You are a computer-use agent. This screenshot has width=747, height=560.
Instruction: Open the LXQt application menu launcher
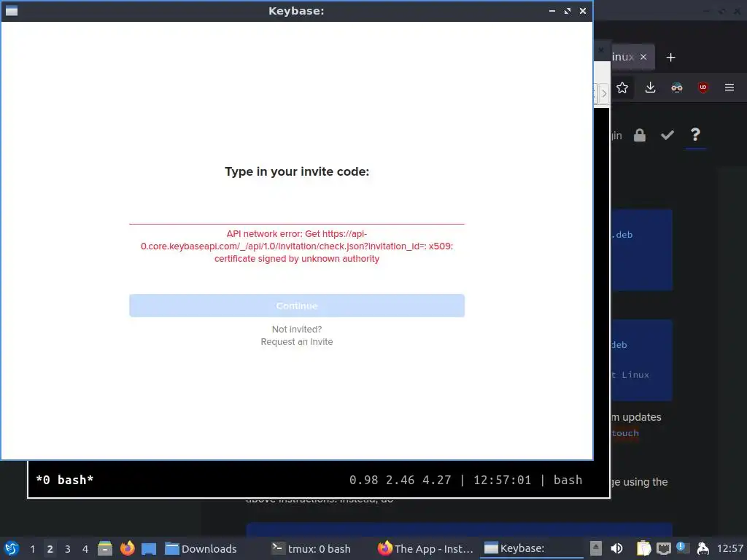pyautogui.click(x=12, y=548)
